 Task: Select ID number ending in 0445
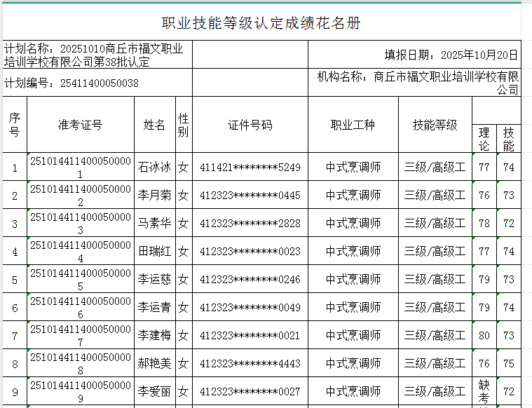coord(250,196)
